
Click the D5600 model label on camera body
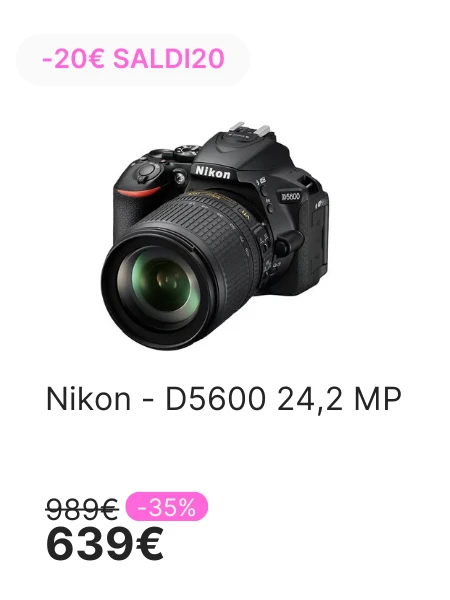(x=291, y=196)
